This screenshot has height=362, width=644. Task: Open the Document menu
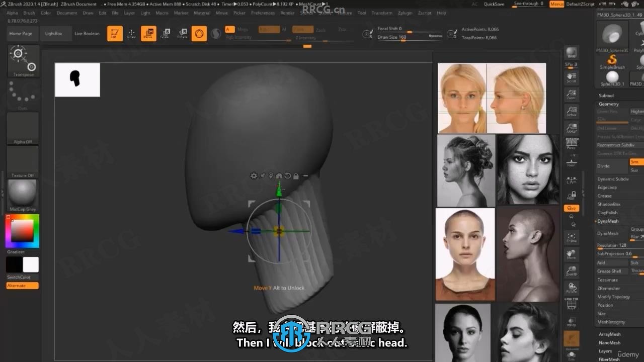tap(67, 13)
